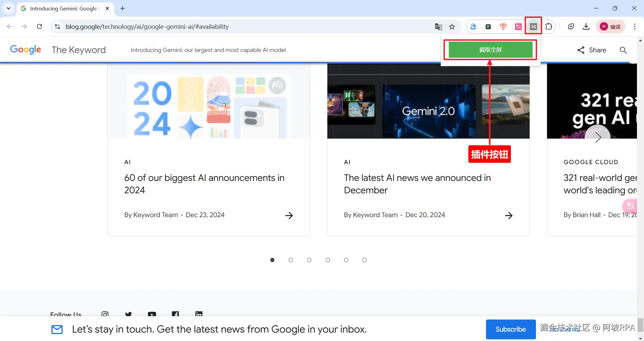Select the third carousel page dot

pos(309,260)
